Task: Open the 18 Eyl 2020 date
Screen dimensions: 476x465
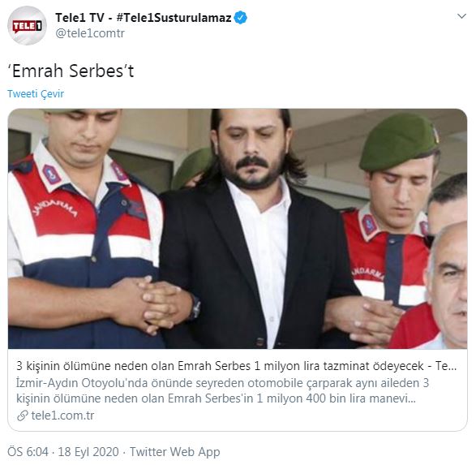Action: click(88, 452)
